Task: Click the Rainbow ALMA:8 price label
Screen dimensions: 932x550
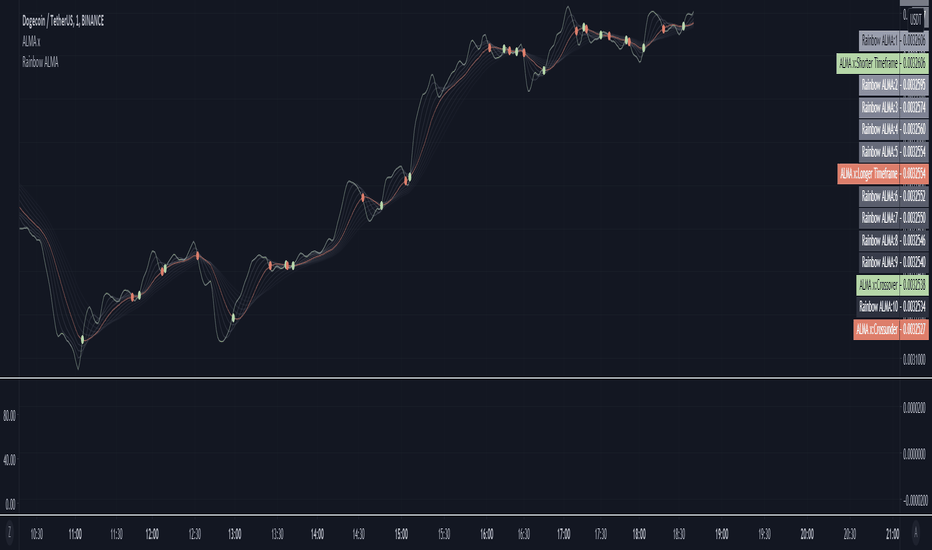Action: 893,241
